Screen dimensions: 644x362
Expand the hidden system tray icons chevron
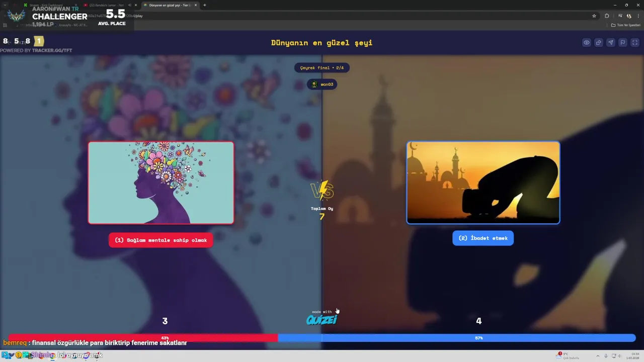[x=598, y=356]
